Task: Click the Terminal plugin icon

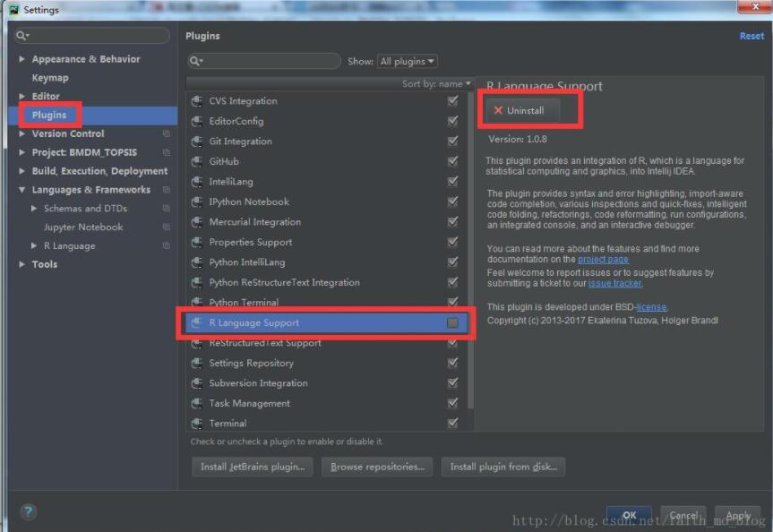Action: 196,423
